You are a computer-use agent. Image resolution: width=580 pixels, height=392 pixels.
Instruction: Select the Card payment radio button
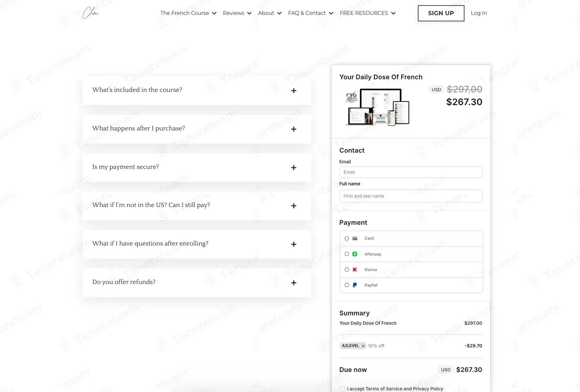347,238
